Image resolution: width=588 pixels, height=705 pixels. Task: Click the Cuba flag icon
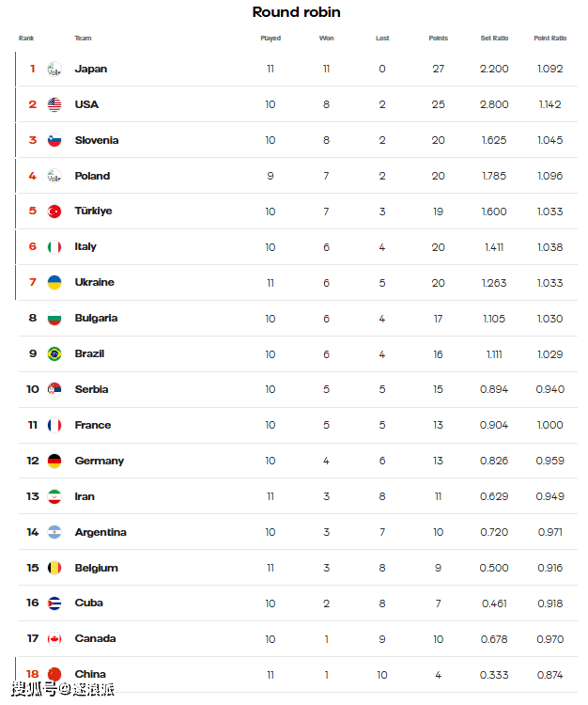(x=54, y=603)
